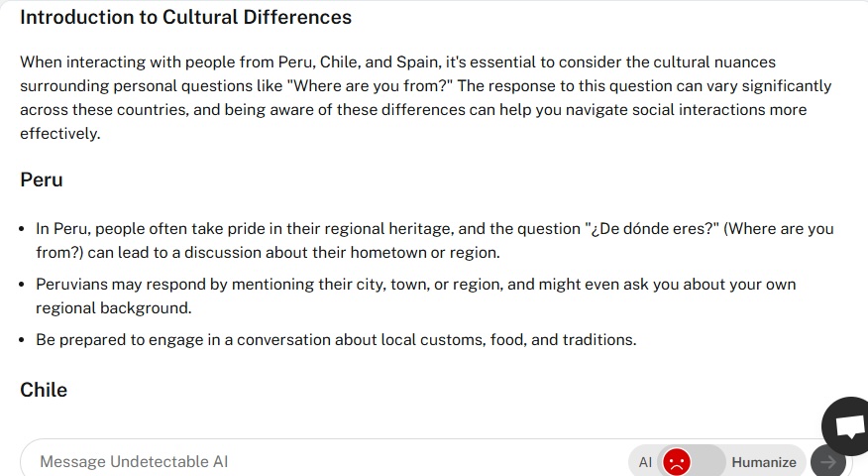
Task: Click the bullet starting with Peruvians may respond
Action: point(416,296)
